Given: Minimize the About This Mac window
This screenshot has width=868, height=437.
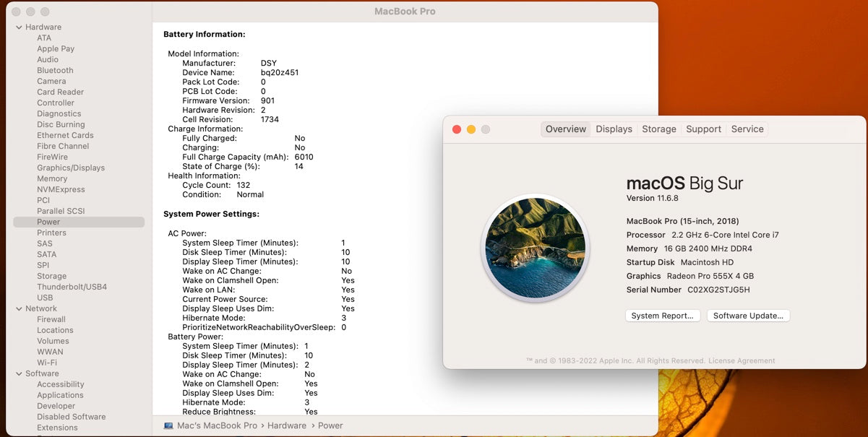Looking at the screenshot, I should pos(471,129).
